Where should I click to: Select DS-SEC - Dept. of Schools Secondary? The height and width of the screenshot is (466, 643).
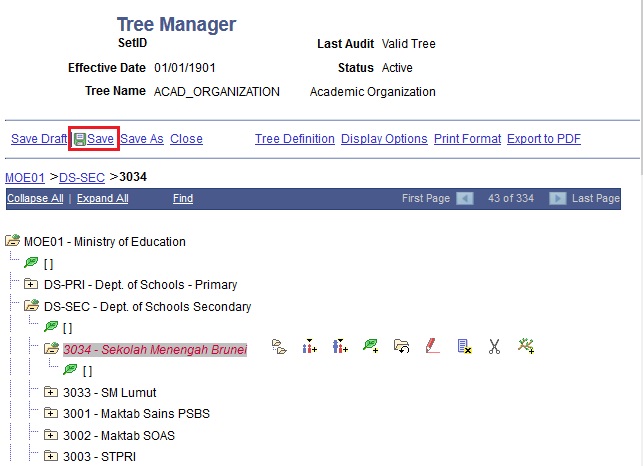pos(148,307)
